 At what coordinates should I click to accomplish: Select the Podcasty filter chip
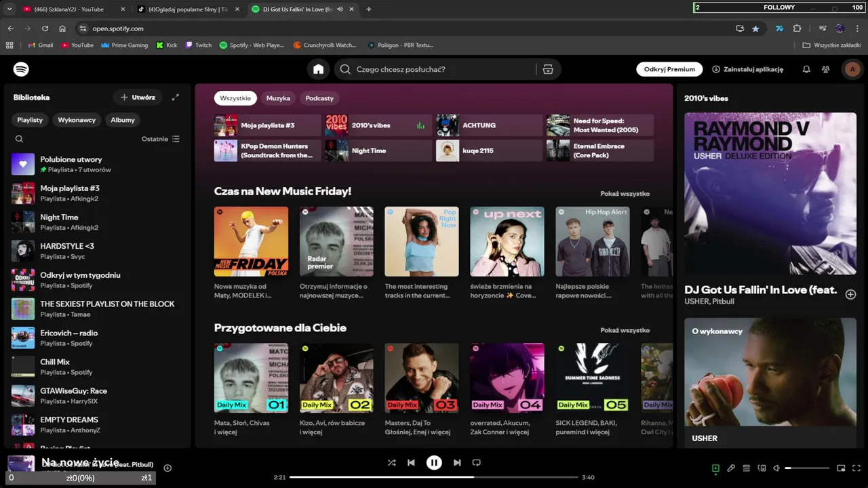pos(319,98)
